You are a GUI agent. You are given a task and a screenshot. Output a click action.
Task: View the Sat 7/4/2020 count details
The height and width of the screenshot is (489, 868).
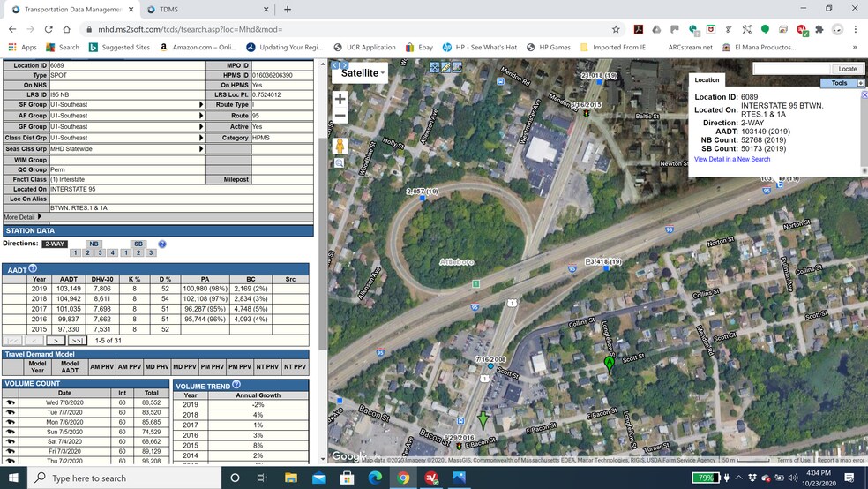[10, 441]
